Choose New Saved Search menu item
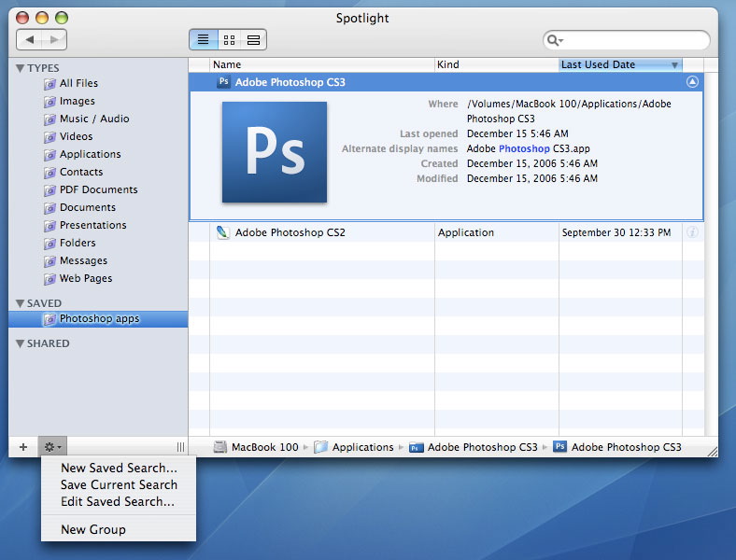Screen dimensions: 736x560 pyautogui.click(x=119, y=468)
